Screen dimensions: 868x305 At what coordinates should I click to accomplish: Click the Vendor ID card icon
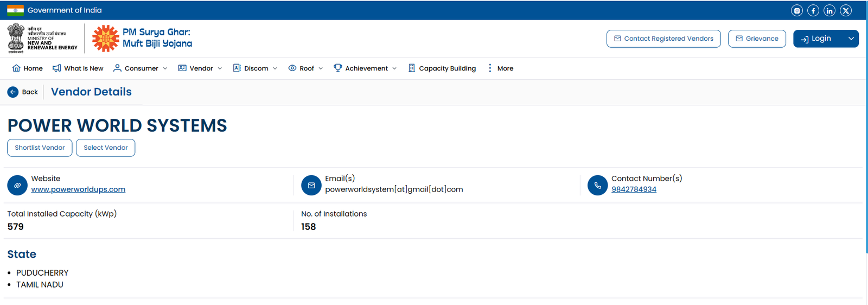click(x=182, y=68)
